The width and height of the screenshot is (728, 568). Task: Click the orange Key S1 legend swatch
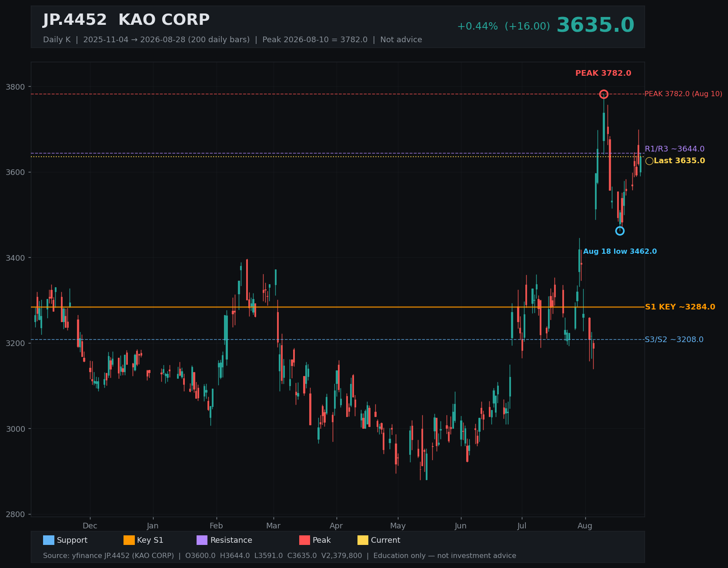[x=129, y=540]
